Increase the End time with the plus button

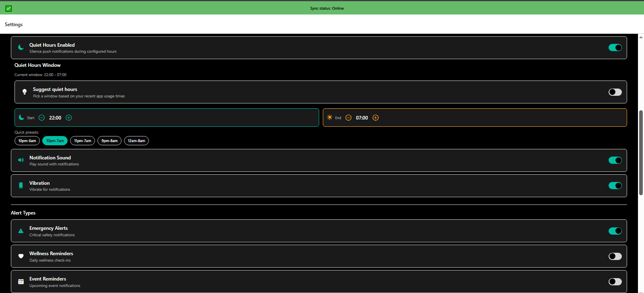click(376, 118)
